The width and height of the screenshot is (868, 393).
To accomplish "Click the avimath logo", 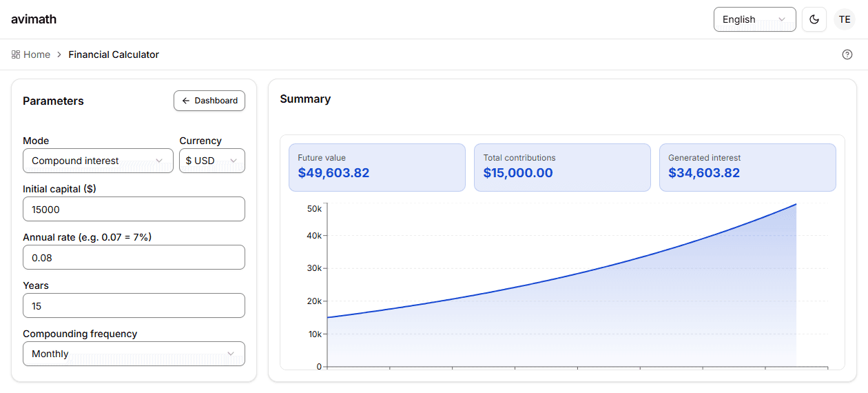I will click(x=34, y=19).
